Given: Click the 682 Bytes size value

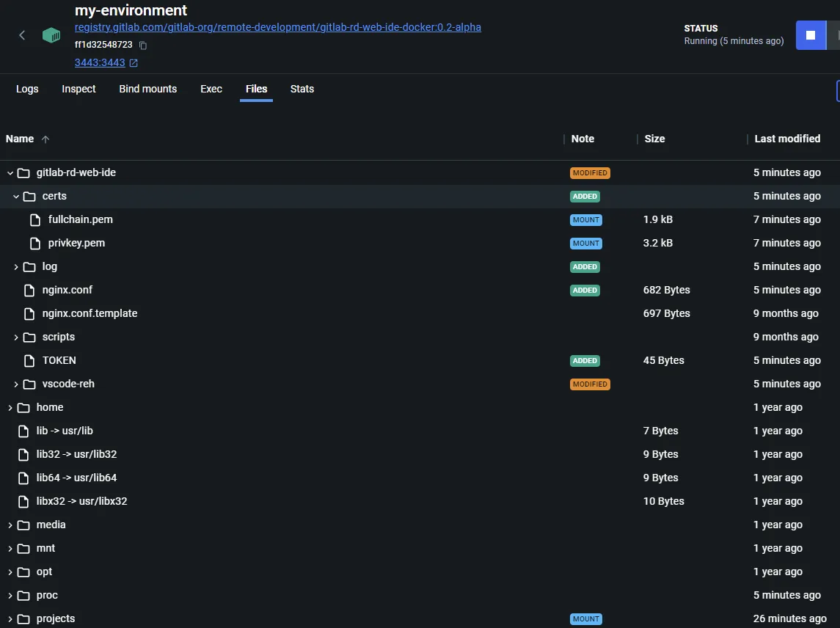Looking at the screenshot, I should pyautogui.click(x=666, y=290).
